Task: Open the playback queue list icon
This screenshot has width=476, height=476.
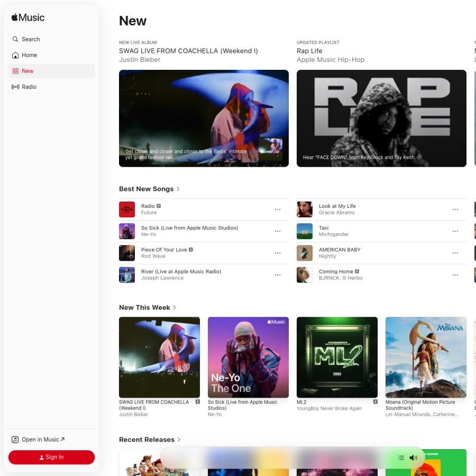Action: pyautogui.click(x=401, y=457)
